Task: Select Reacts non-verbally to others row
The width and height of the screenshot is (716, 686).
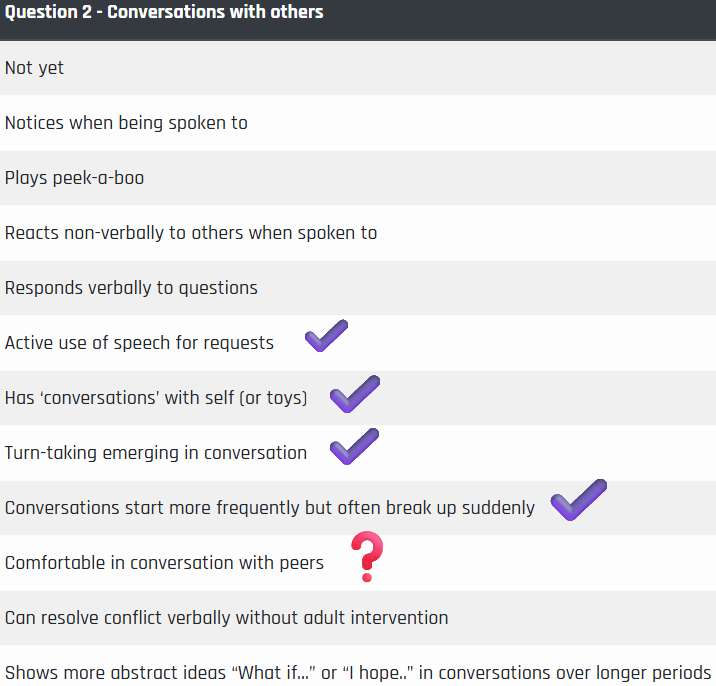Action: [x=358, y=233]
